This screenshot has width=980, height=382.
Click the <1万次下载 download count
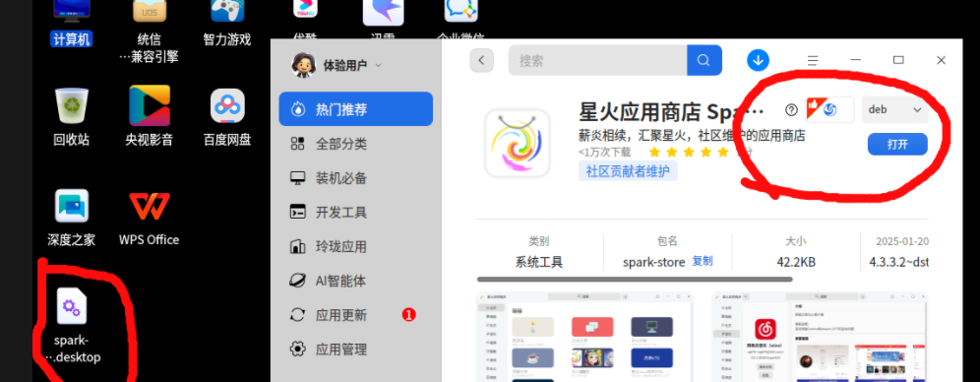click(x=604, y=152)
